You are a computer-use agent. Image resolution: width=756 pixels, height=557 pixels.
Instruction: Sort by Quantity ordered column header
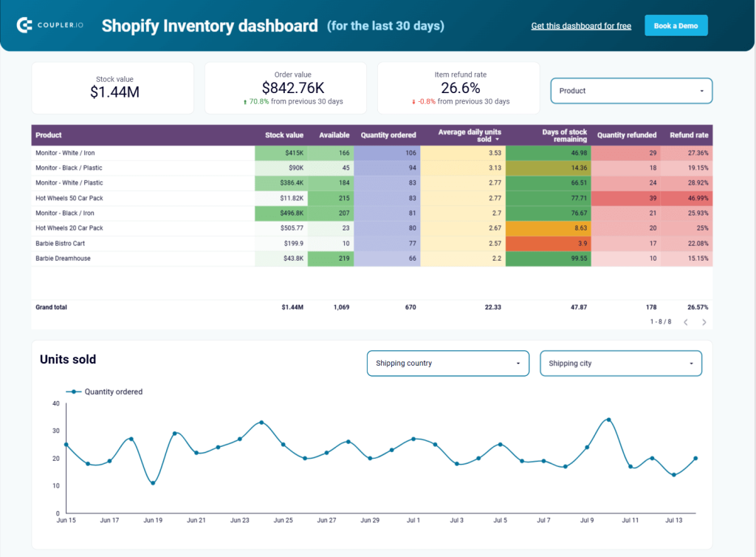(x=388, y=135)
